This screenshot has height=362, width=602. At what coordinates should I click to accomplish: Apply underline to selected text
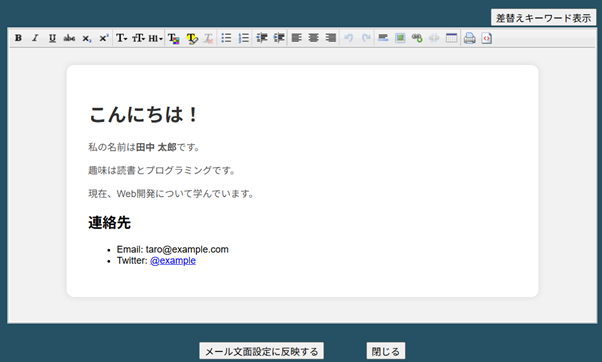point(52,38)
